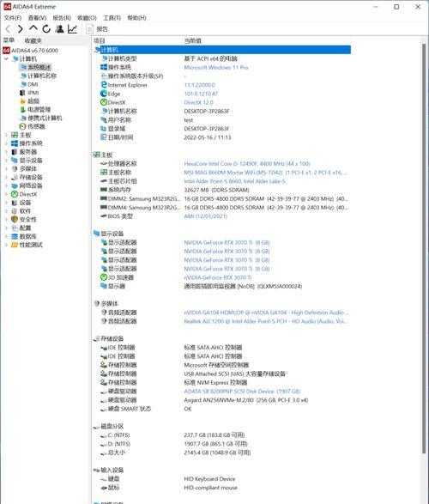Click the 3D 加速器 row icon

coord(104,277)
